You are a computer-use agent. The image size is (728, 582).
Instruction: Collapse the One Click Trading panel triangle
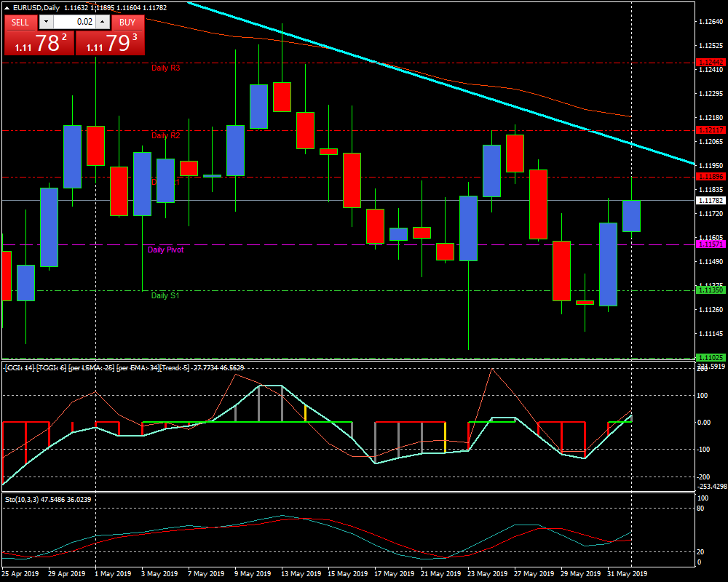pyautogui.click(x=7, y=8)
